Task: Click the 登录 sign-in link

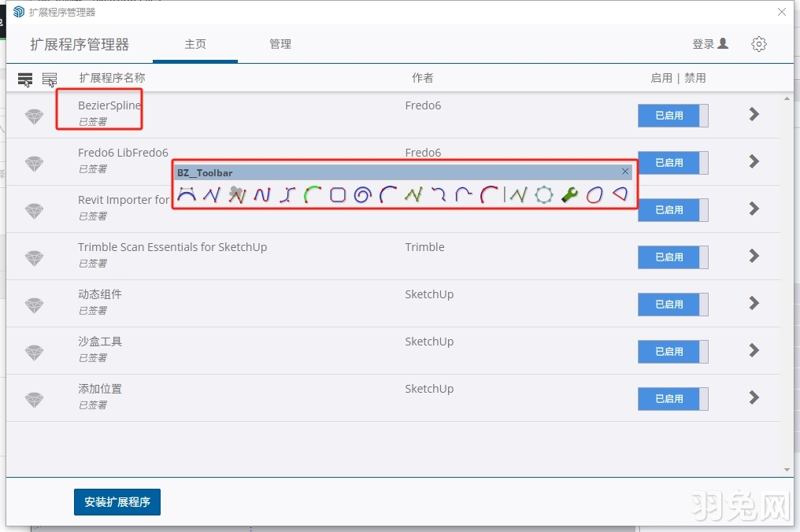Action: tap(709, 44)
